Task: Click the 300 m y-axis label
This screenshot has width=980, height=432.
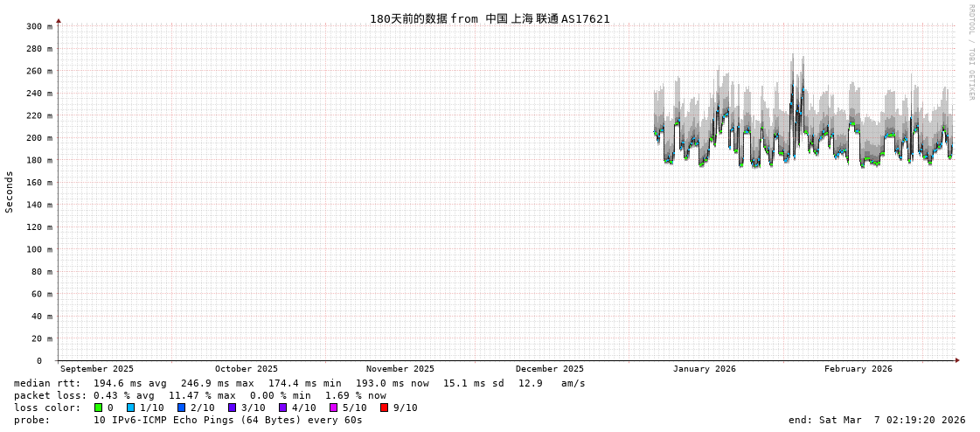Action: coord(38,27)
